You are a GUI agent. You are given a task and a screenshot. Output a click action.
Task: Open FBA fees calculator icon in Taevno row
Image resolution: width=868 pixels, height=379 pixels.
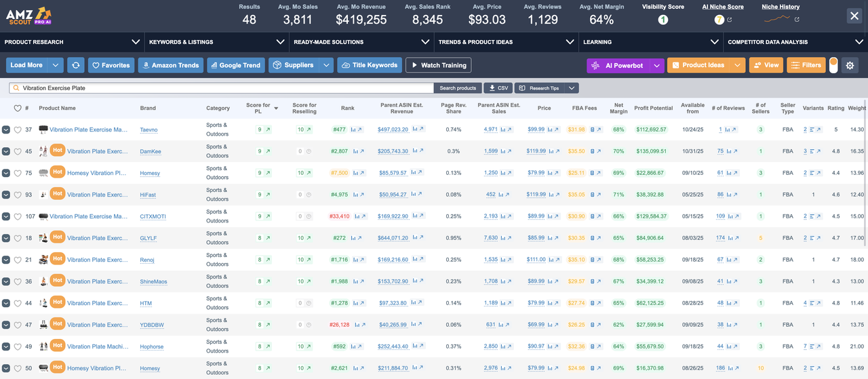[x=592, y=129]
